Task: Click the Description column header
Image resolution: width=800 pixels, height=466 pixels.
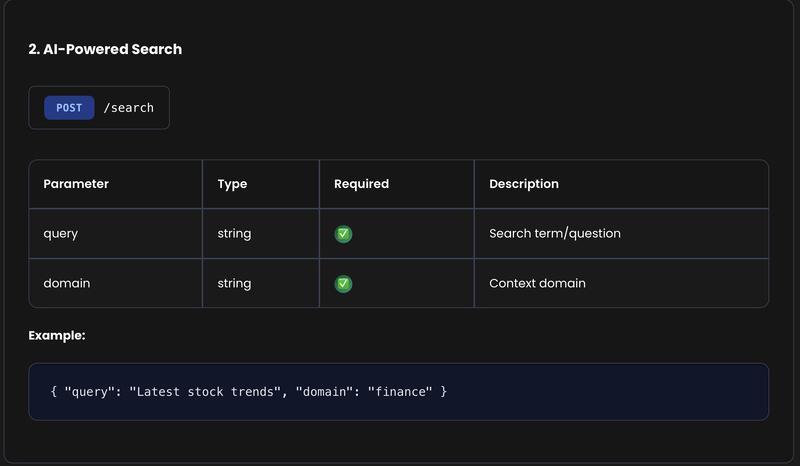Action: [x=523, y=184]
